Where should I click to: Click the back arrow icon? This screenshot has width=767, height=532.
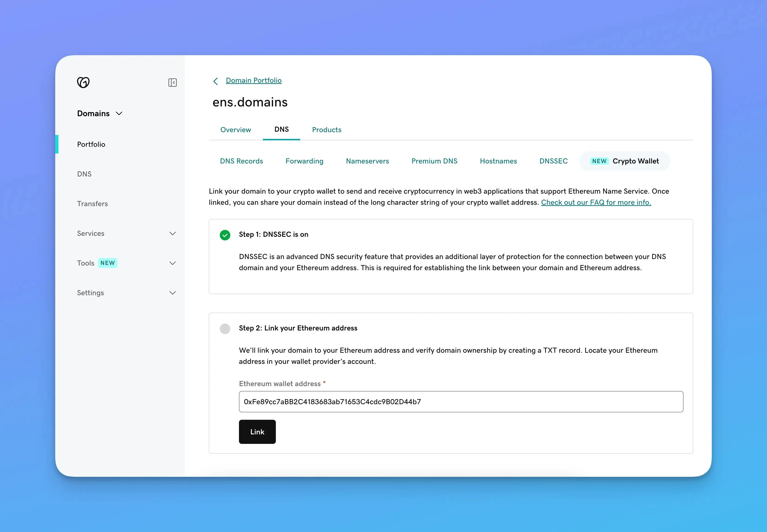(x=215, y=80)
